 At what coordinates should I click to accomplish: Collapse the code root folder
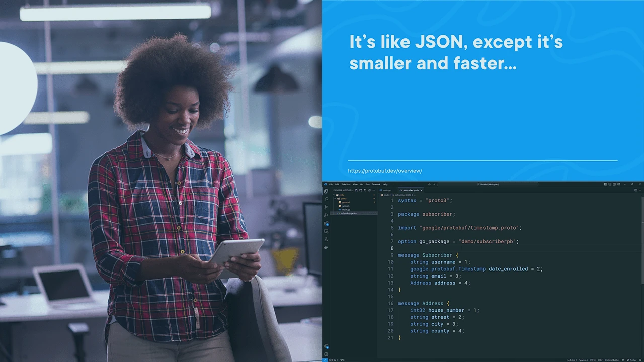(335, 195)
